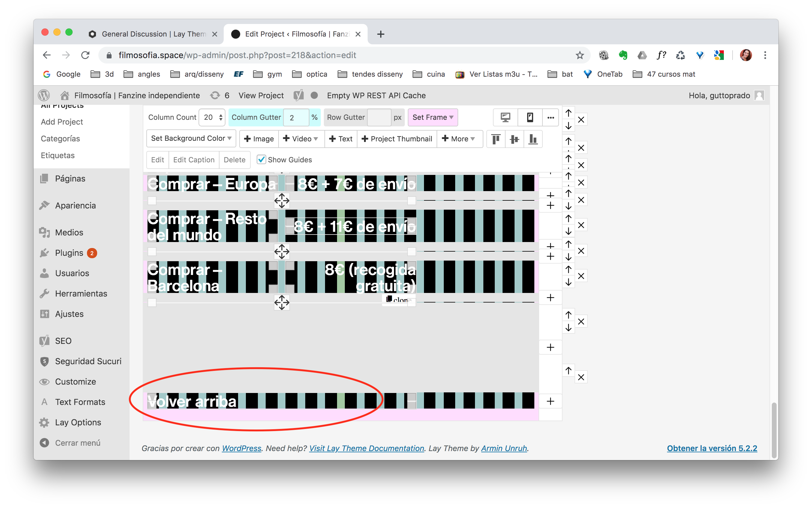
Task: Click the Column Gutter input field
Action: pyautogui.click(x=296, y=117)
